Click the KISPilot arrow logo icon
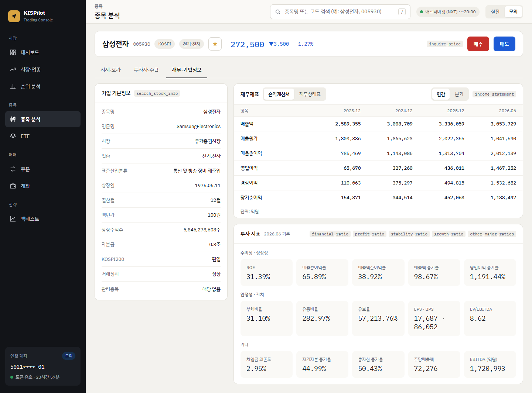The image size is (532, 393). click(x=14, y=16)
